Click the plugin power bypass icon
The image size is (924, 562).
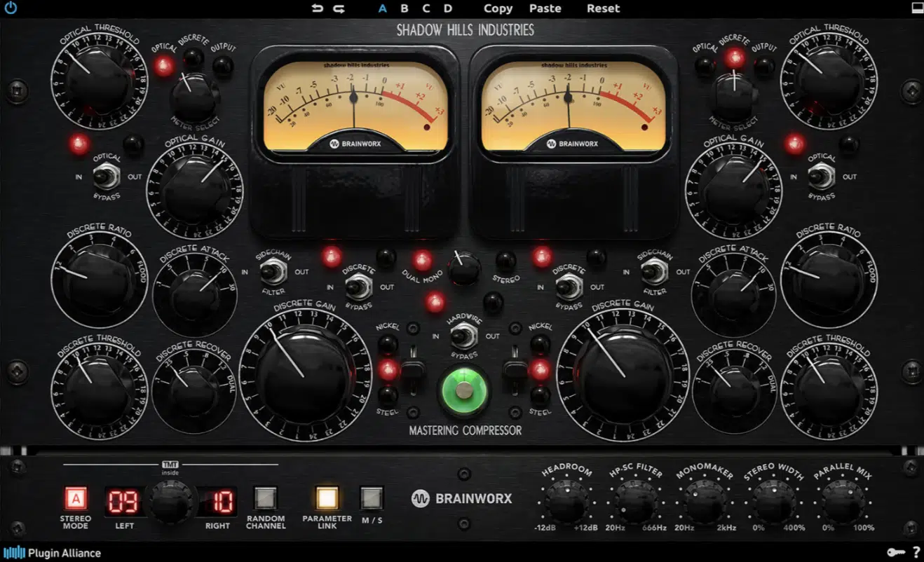11,8
